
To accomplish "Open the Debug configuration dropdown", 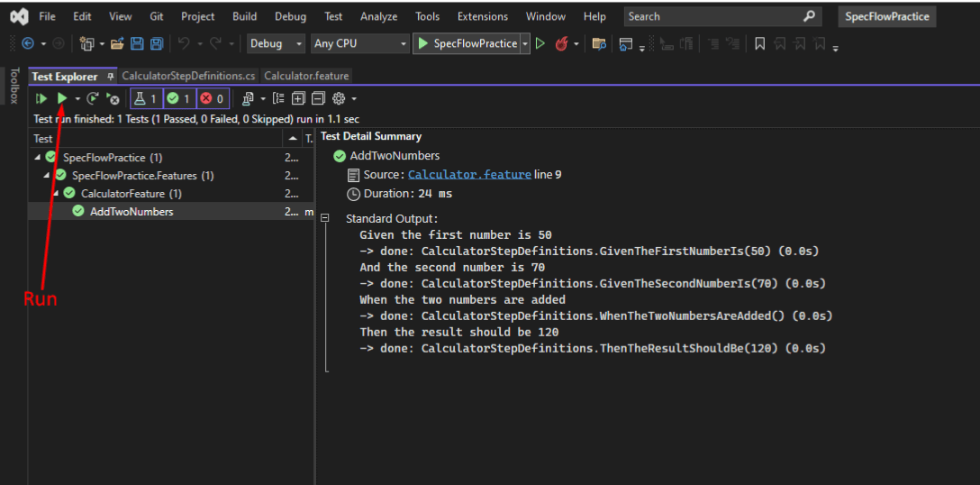I will [276, 44].
